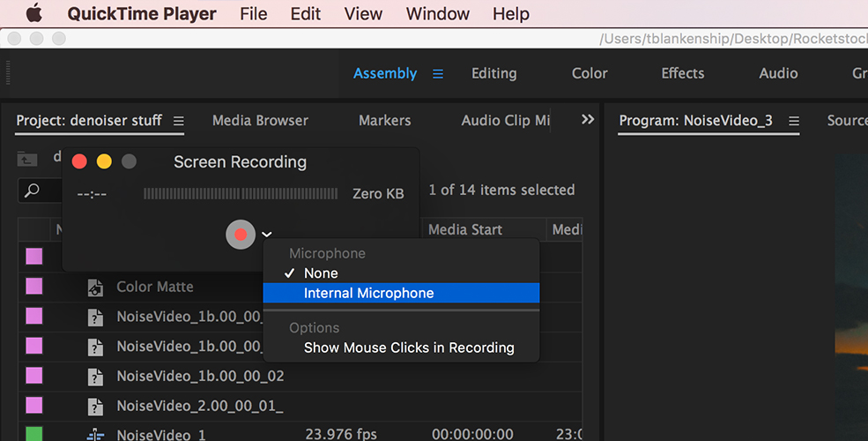Switch to the Editing workspace
Image resolution: width=868 pixels, height=441 pixels.
[x=494, y=73]
